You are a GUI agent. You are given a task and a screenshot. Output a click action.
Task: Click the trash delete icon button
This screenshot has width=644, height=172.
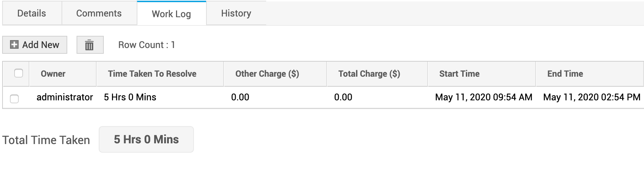pos(90,45)
